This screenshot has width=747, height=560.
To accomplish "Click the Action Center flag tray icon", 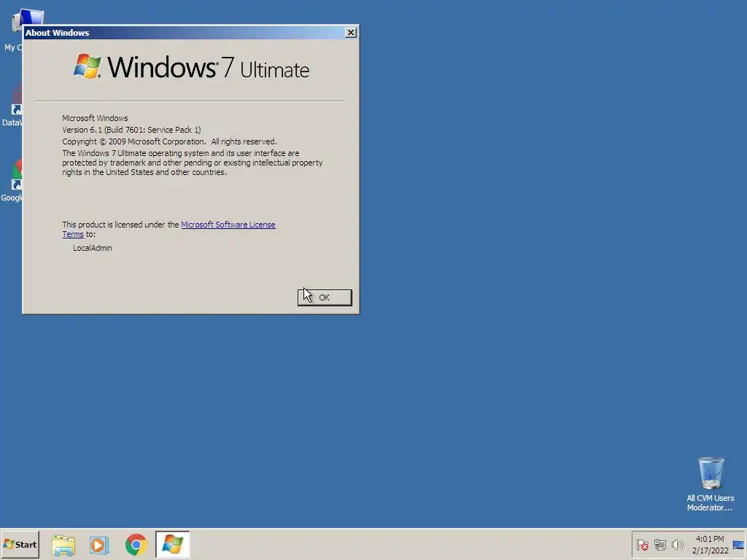I will [x=642, y=544].
